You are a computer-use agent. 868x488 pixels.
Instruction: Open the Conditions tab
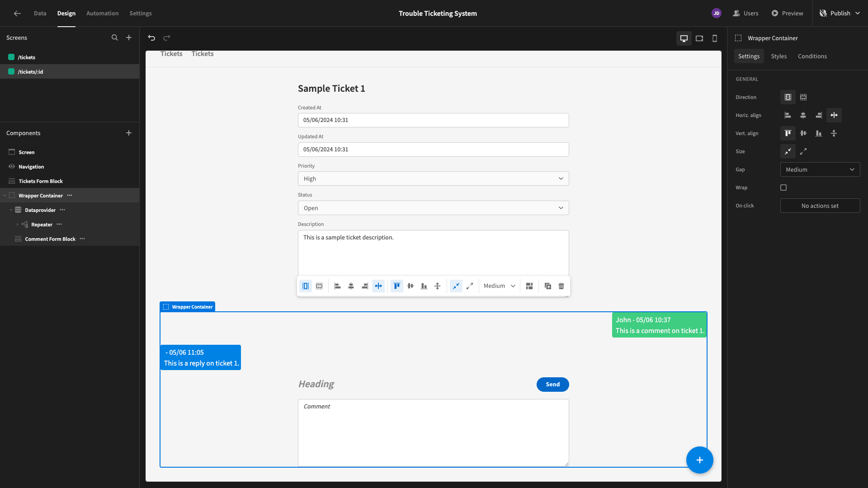pyautogui.click(x=812, y=56)
